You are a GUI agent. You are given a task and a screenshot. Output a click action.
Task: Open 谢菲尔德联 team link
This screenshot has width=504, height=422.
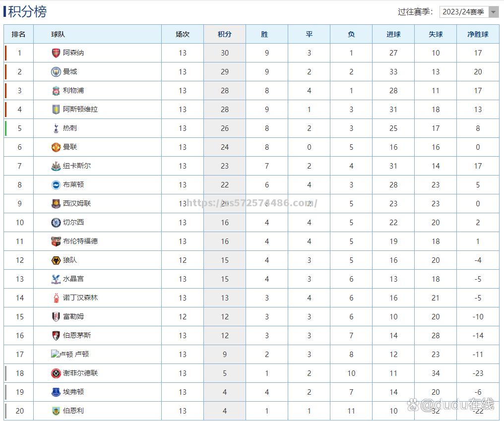point(80,373)
